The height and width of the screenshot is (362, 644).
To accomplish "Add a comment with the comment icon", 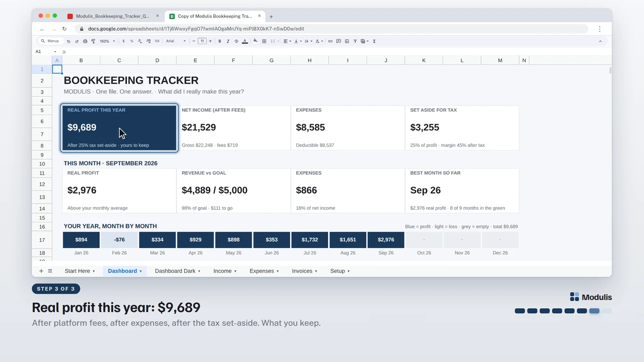I will pyautogui.click(x=339, y=41).
